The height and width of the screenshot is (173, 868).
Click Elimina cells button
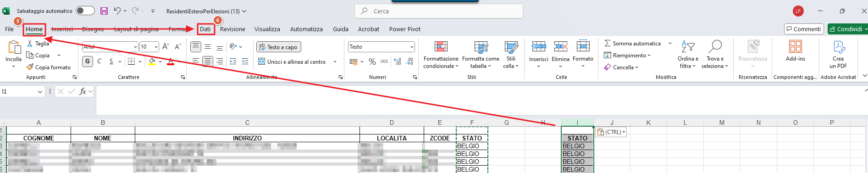point(560,55)
